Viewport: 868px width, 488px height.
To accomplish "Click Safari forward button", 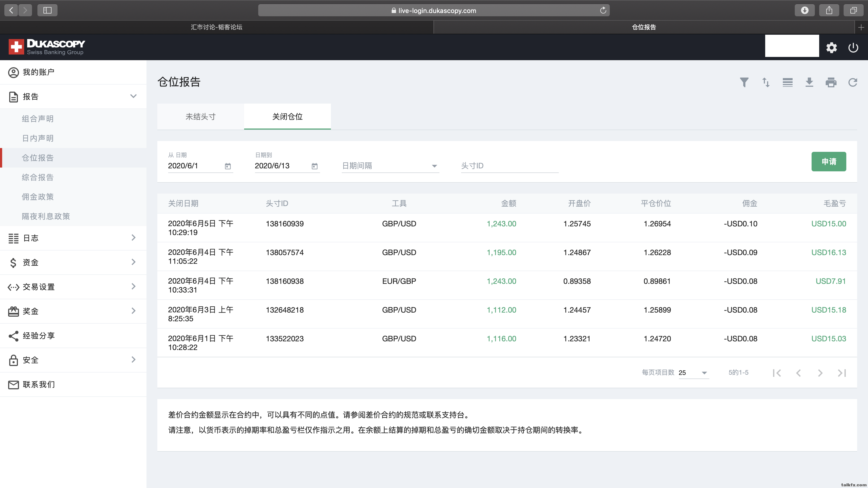I will coord(25,10).
